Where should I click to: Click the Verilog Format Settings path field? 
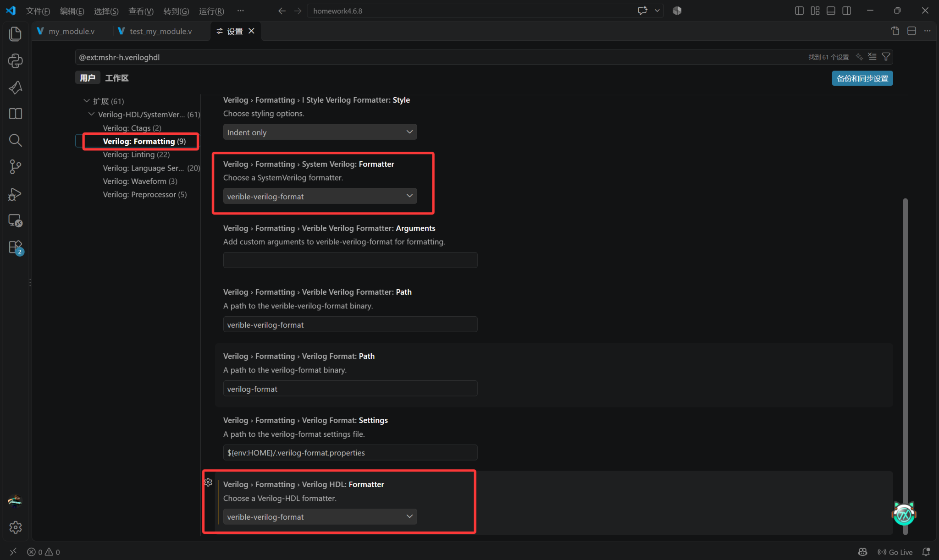[x=350, y=452]
